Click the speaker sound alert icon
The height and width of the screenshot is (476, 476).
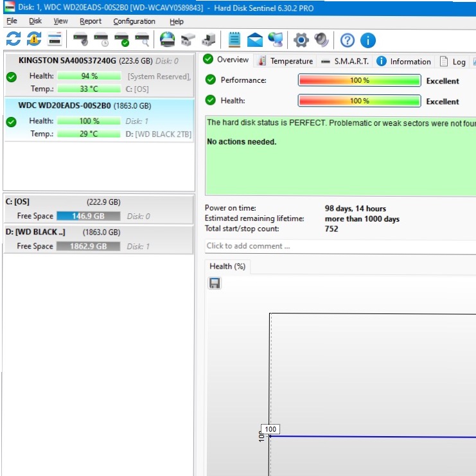(321, 40)
